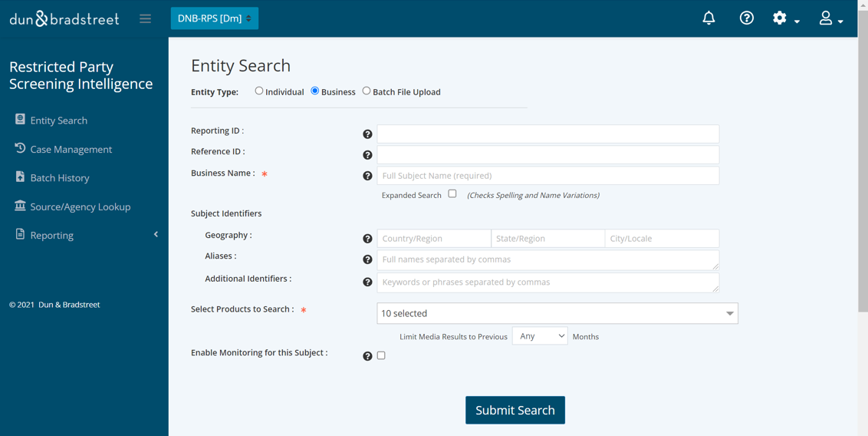Click help icon beside Business Name field
The width and height of the screenshot is (868, 436).
click(x=367, y=176)
